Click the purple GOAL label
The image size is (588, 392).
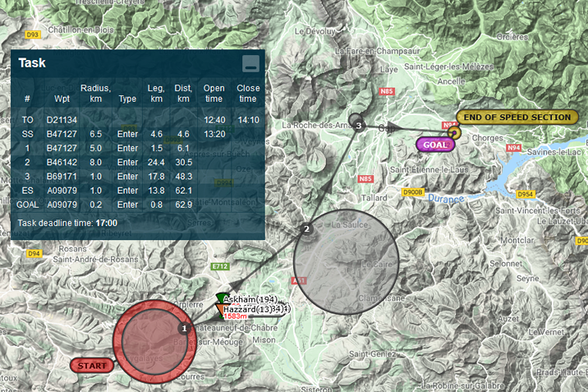tap(436, 144)
